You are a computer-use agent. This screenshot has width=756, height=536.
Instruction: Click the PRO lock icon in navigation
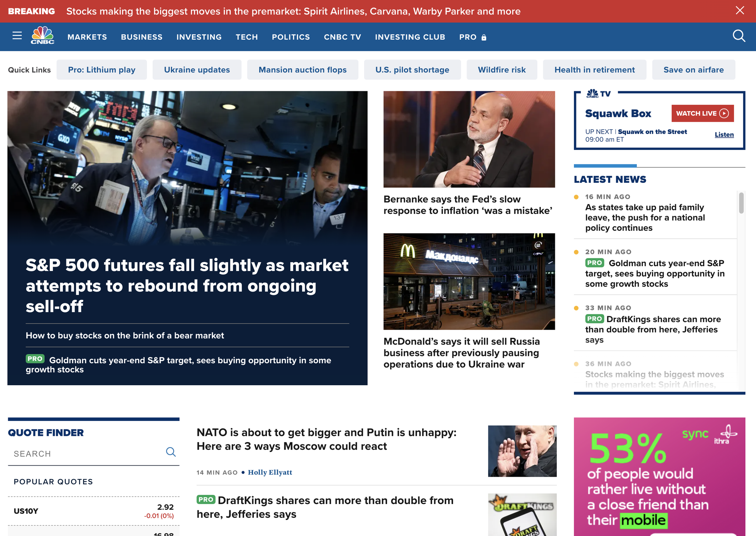pyautogui.click(x=484, y=38)
